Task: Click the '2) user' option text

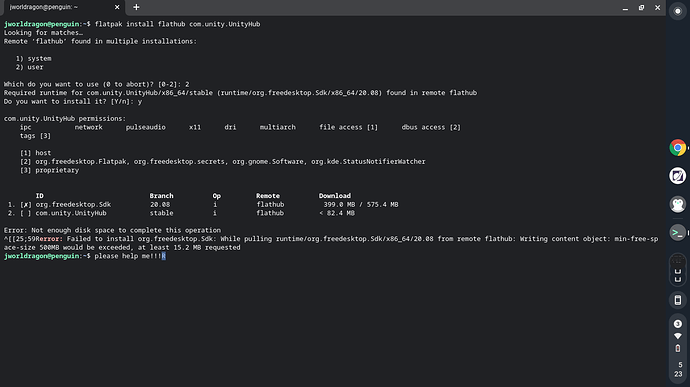Action: pos(29,67)
